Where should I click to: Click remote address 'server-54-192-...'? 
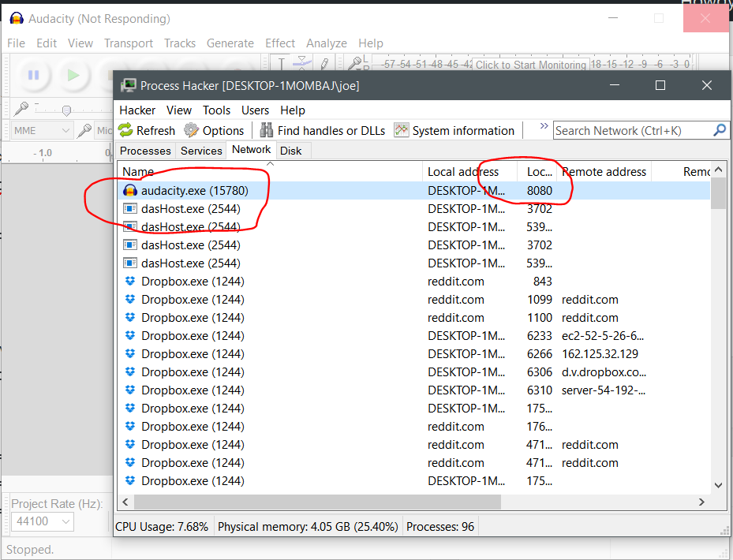point(604,390)
